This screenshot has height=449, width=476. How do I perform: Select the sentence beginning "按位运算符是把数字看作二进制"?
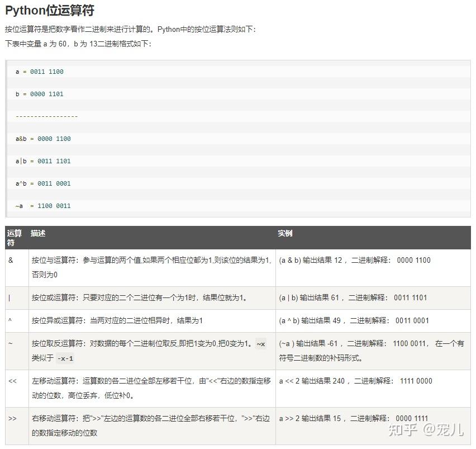click(x=131, y=30)
